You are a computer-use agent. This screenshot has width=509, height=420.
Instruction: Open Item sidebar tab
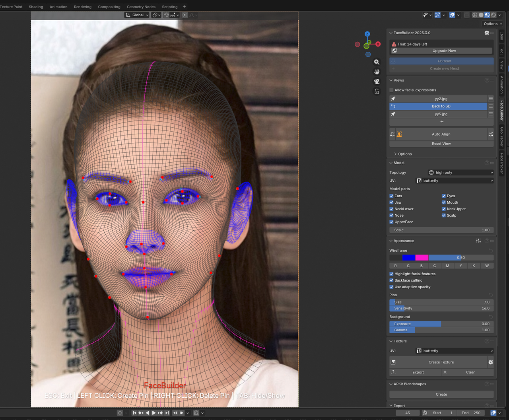pos(502,37)
